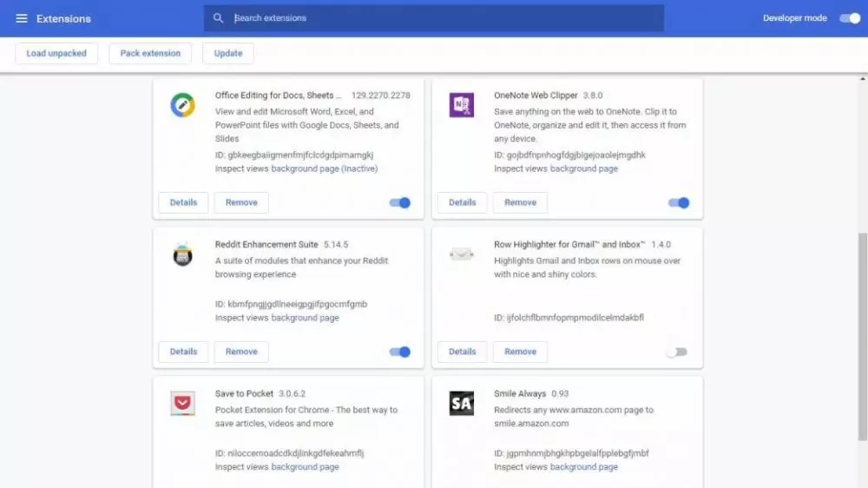868x488 pixels.
Task: Remove Row Highlighter for Gmail extension
Action: click(520, 352)
